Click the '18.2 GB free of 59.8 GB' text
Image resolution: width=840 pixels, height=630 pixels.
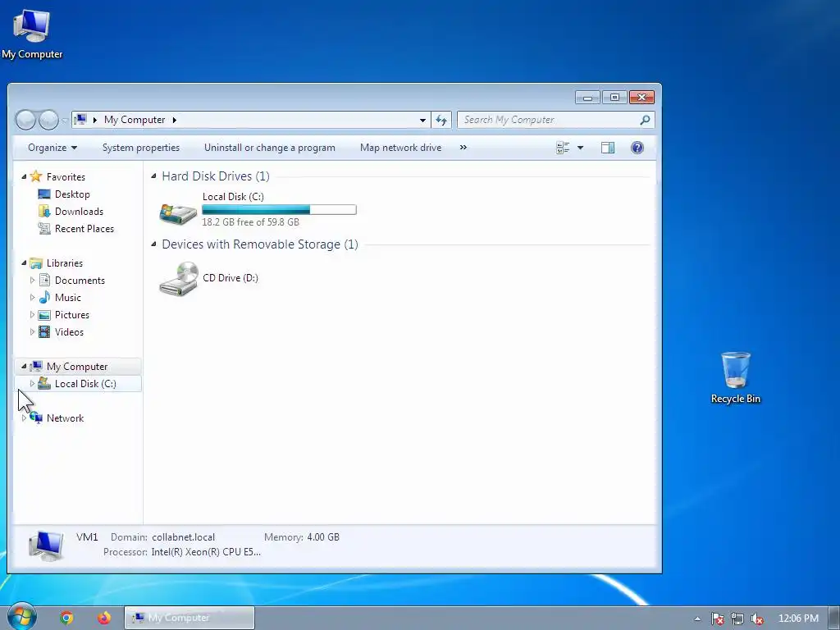250,222
